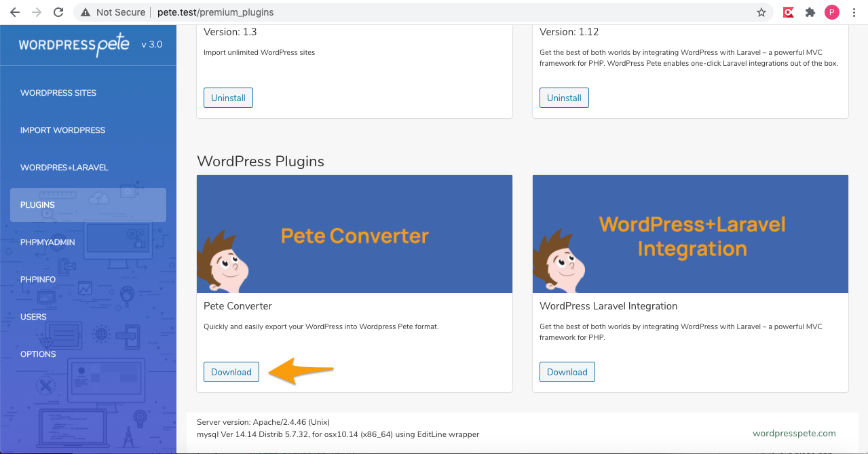This screenshot has height=454, width=868.
Task: Open WordPres+Laravel in the sidebar
Action: point(64,168)
